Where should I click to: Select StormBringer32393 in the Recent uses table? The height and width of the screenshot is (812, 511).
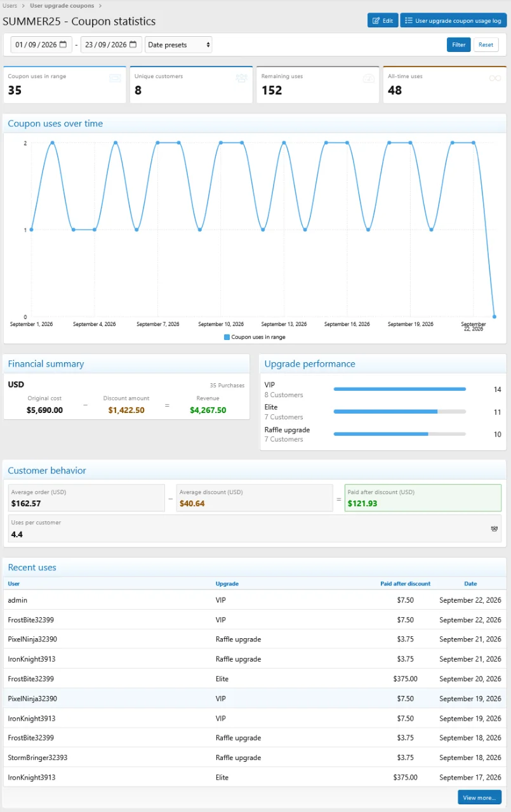coord(37,757)
